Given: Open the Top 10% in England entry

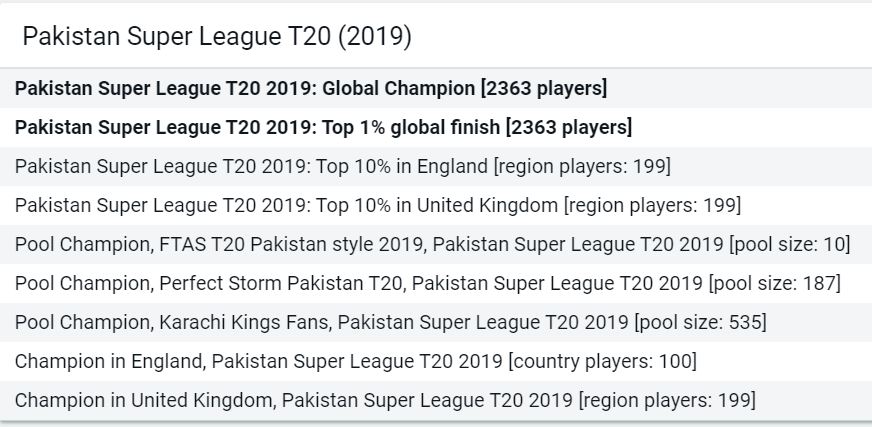Looking at the screenshot, I should coord(436,166).
